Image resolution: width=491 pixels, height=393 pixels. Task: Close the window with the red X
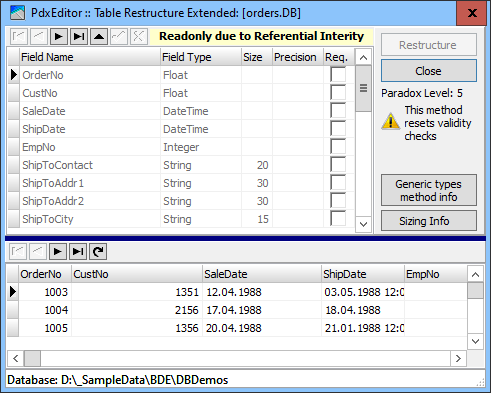point(472,13)
